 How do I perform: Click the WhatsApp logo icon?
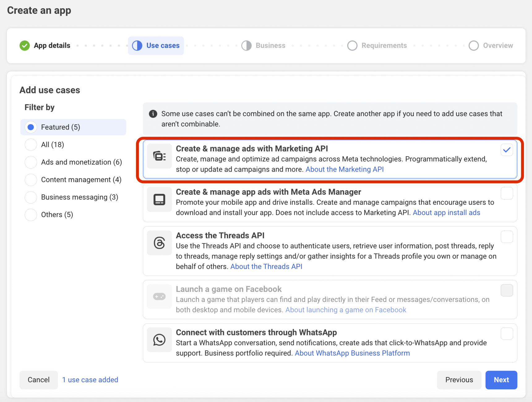point(159,340)
